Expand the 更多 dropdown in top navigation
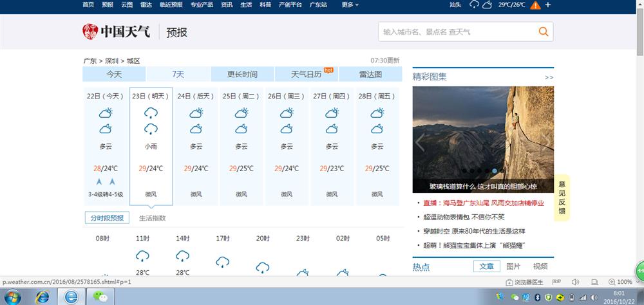Image resolution: width=644 pixels, height=305 pixels. click(350, 5)
